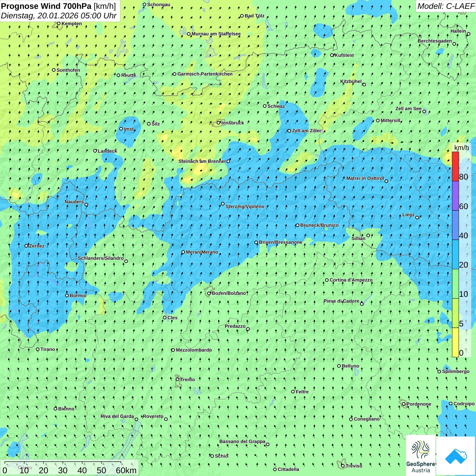The height and width of the screenshot is (476, 476).
Task: Click the Pordenone label
Action: 419,404
